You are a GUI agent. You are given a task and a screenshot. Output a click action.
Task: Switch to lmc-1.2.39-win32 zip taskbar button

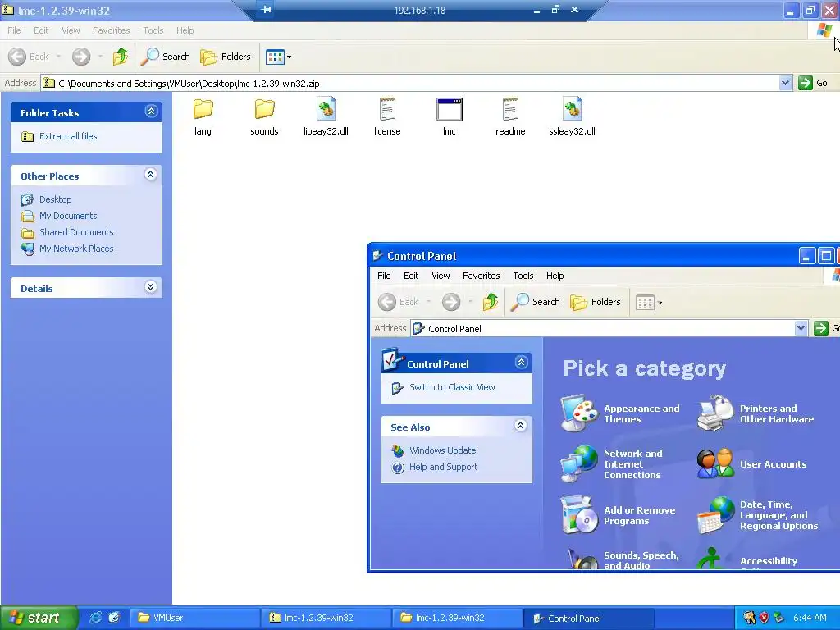tap(326, 618)
